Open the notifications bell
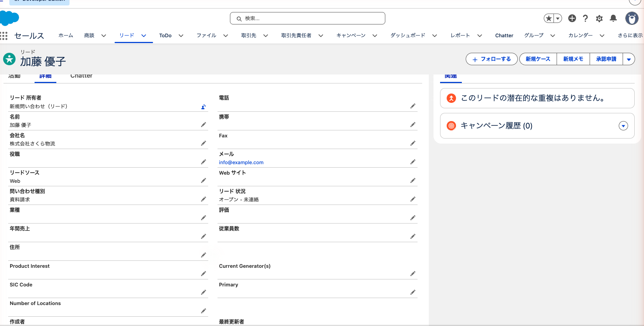This screenshot has width=644, height=326. [613, 18]
